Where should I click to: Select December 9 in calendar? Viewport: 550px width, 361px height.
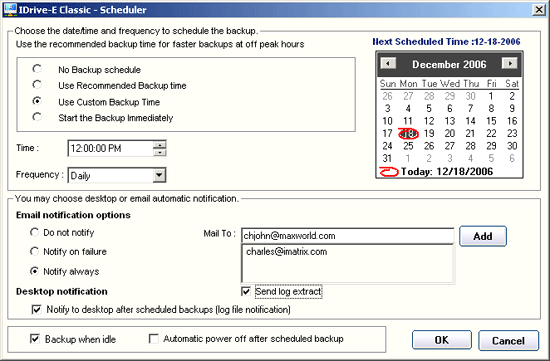(x=512, y=108)
